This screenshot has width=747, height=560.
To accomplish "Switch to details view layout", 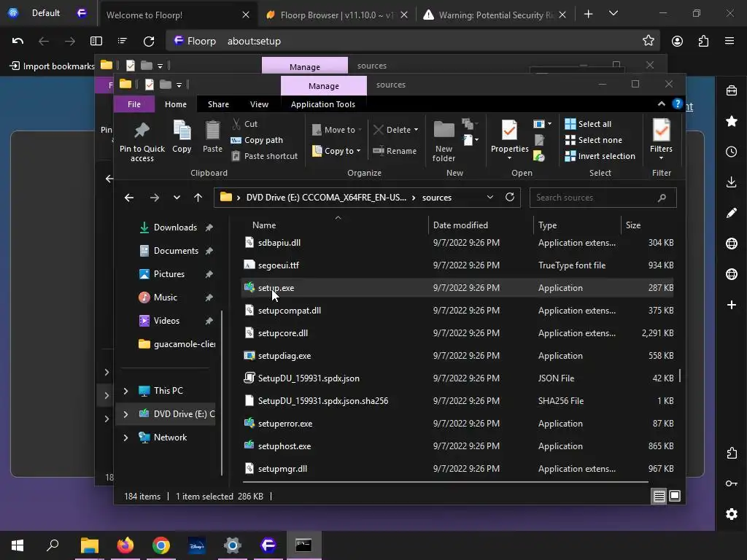I will [x=659, y=496].
